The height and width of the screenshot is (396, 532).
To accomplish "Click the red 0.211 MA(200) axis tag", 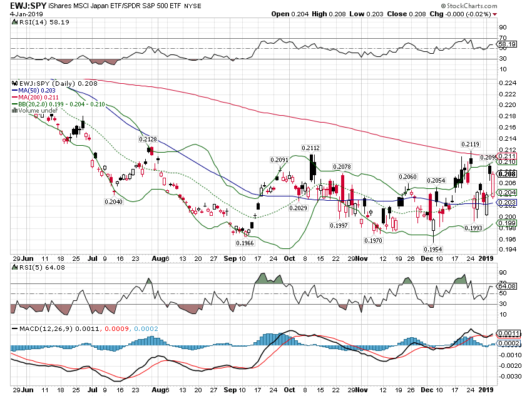I will (x=508, y=156).
